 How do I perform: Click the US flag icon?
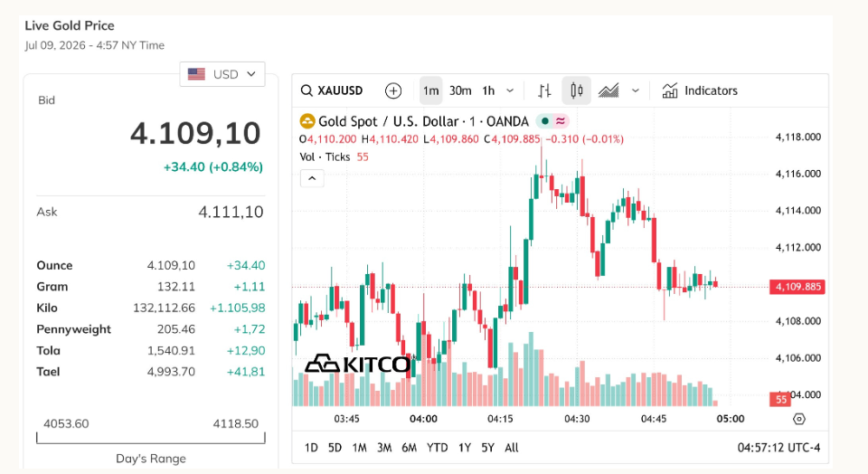(196, 74)
